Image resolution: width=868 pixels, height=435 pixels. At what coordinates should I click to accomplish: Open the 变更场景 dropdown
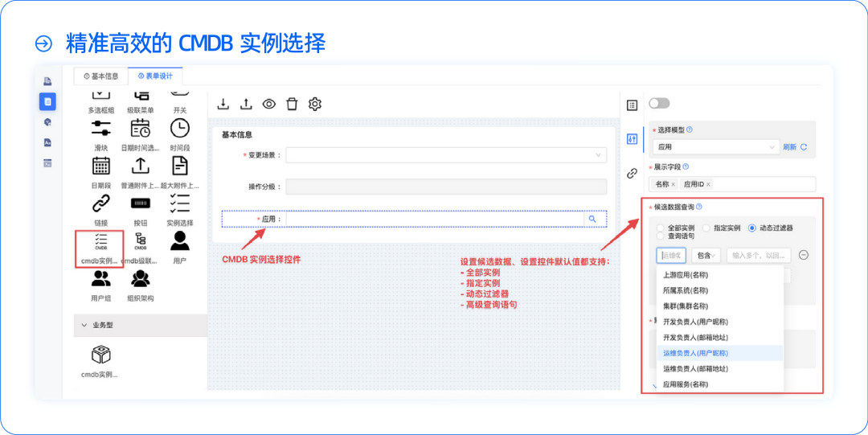(446, 155)
